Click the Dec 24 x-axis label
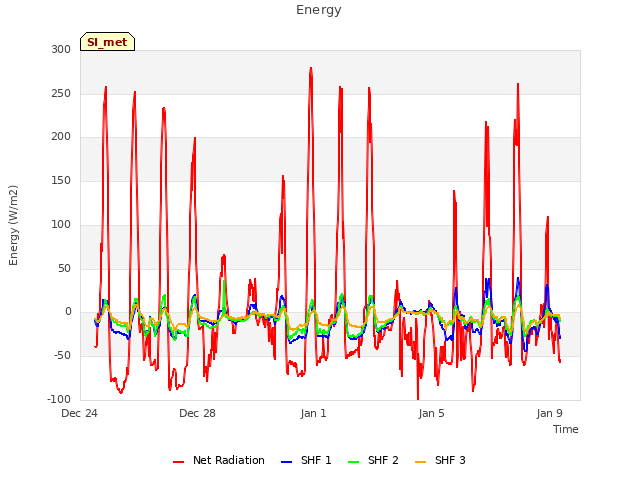This screenshot has width=640, height=480. pos(80,413)
